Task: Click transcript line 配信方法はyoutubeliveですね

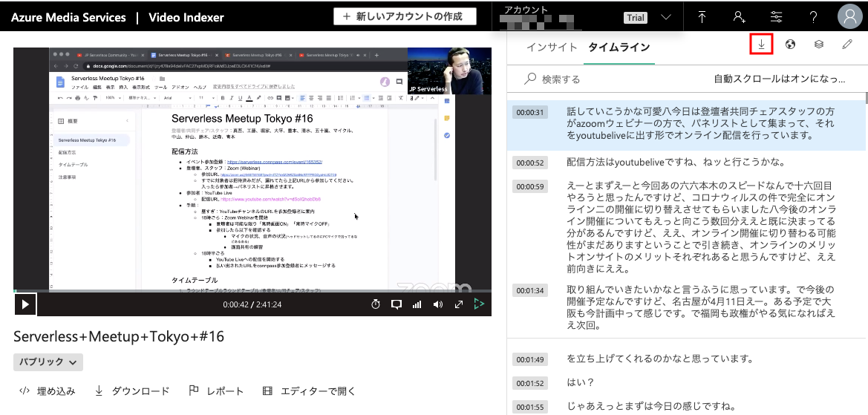Action: click(676, 162)
